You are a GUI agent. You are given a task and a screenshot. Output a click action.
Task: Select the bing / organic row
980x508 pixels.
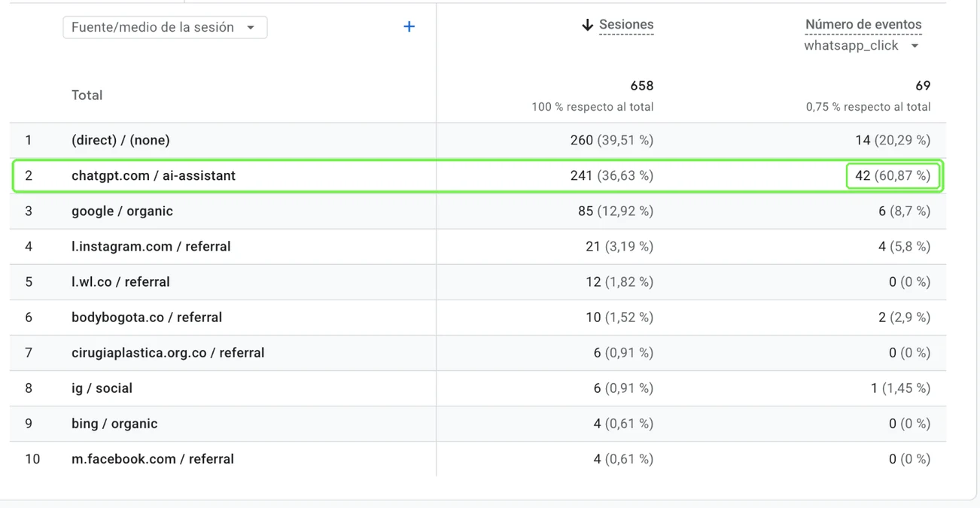pyautogui.click(x=478, y=423)
